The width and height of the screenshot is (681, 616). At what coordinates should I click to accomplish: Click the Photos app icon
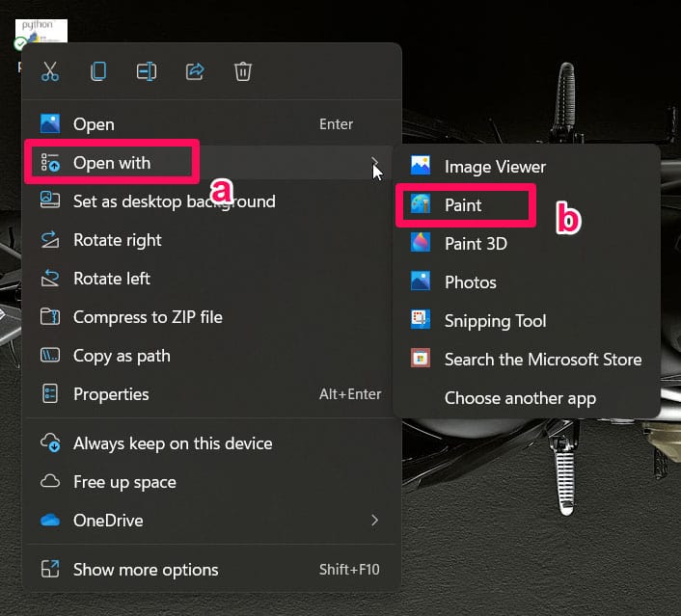421,281
